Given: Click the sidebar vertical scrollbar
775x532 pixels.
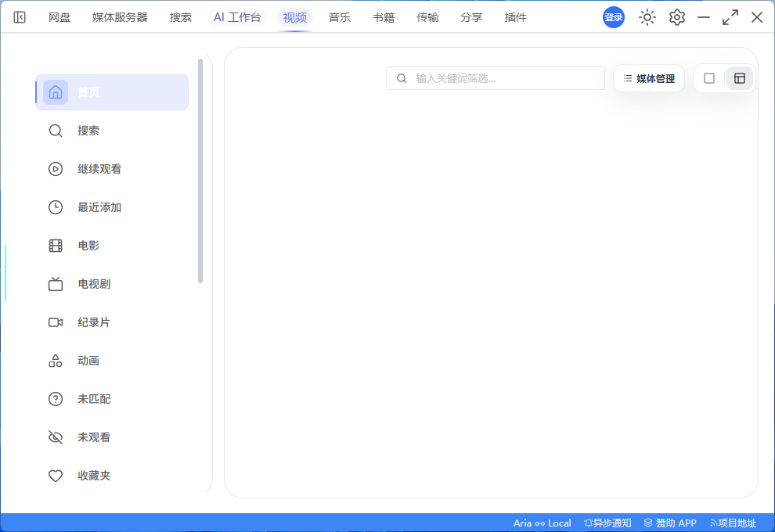Looking at the screenshot, I should point(200,171).
